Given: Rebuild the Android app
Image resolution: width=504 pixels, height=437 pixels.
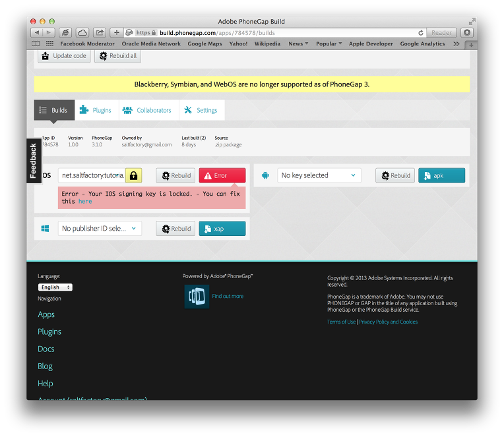Looking at the screenshot, I should (395, 175).
